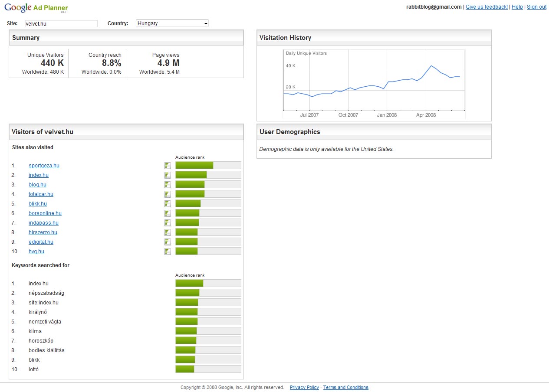Click the keyword "királynő"

[x=38, y=312]
